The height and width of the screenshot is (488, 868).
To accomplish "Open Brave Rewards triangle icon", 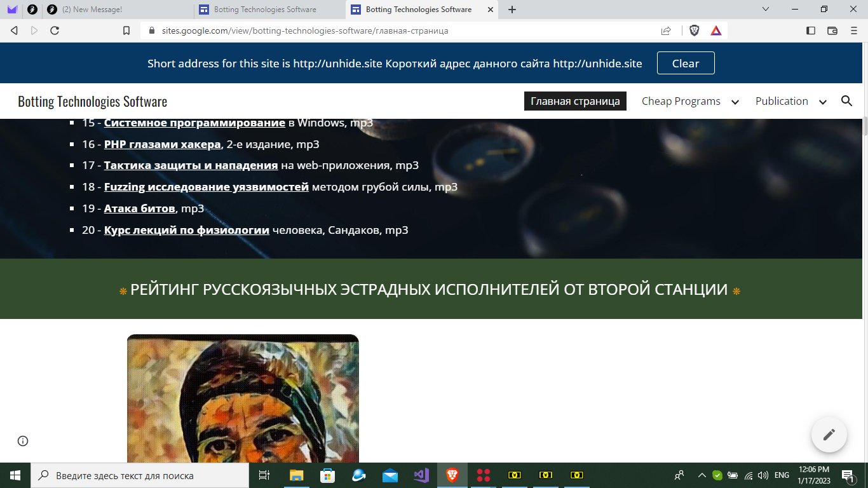I will pos(716,30).
